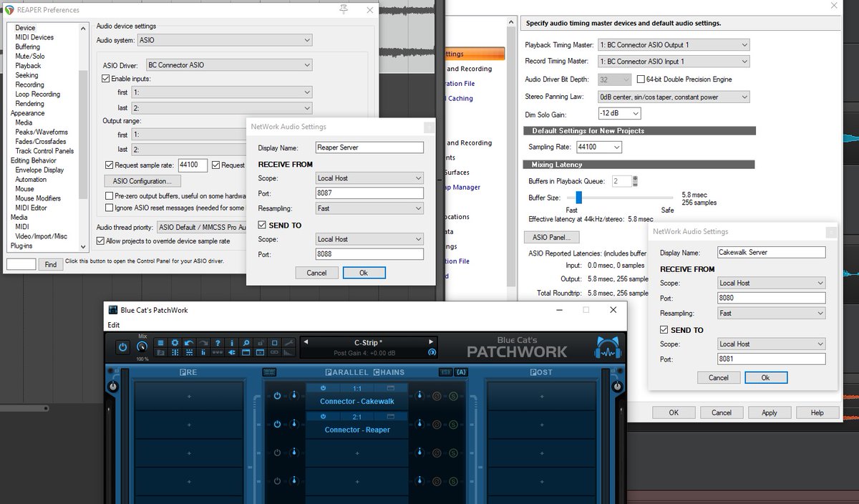This screenshot has width=859, height=504.
Task: Click the phase invert icon on second chain
Action: coord(437,425)
